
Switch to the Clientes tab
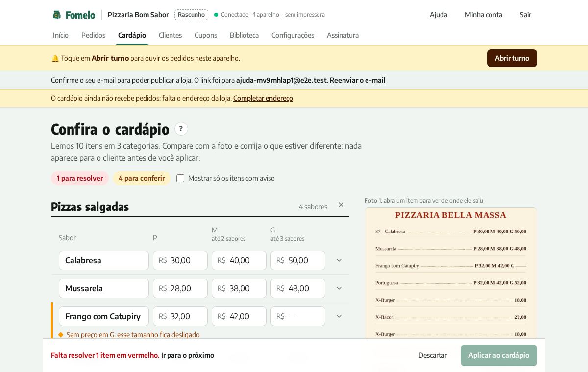tap(171, 35)
